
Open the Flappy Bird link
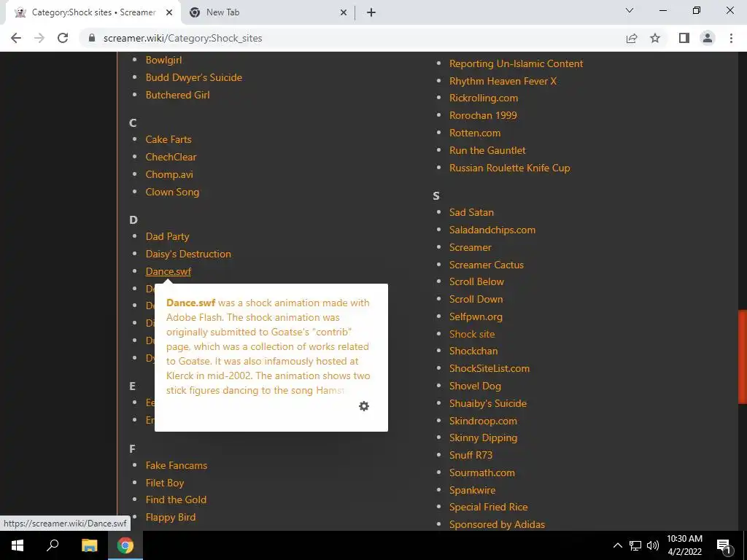pyautogui.click(x=171, y=517)
